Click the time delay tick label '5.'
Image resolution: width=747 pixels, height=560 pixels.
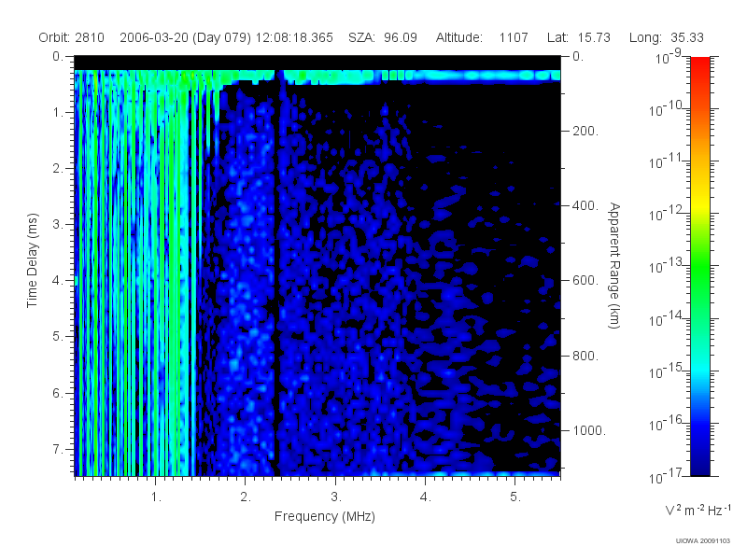(x=58, y=337)
